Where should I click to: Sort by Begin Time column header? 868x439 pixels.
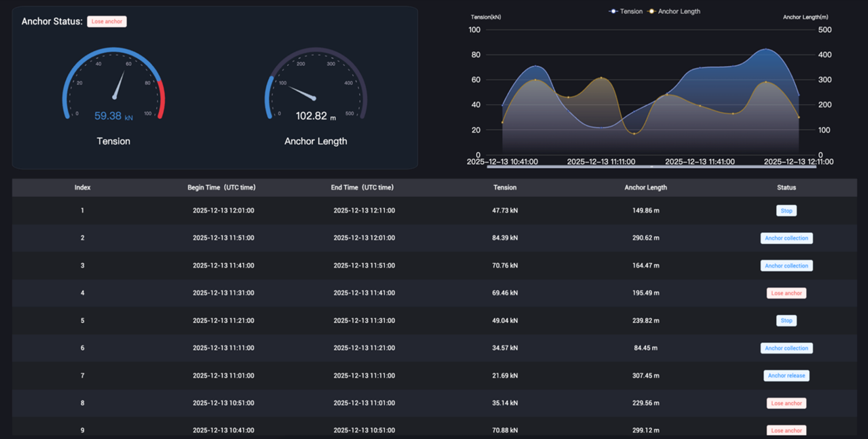221,187
